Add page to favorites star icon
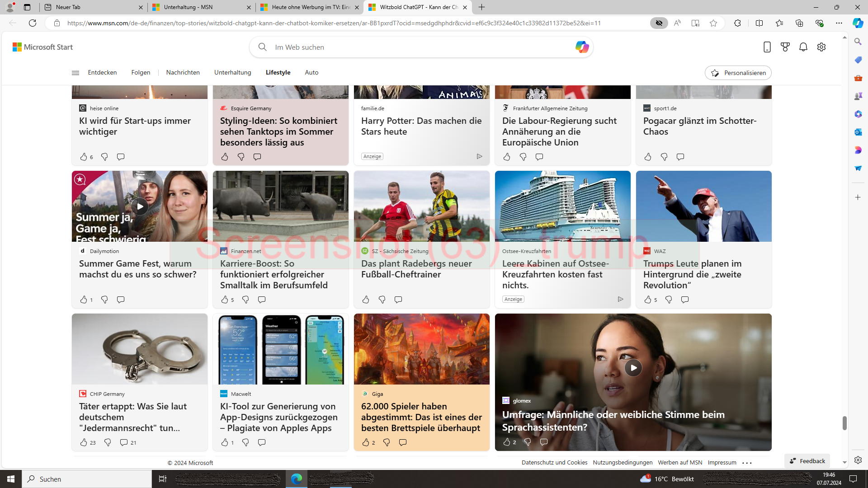 pos(713,23)
